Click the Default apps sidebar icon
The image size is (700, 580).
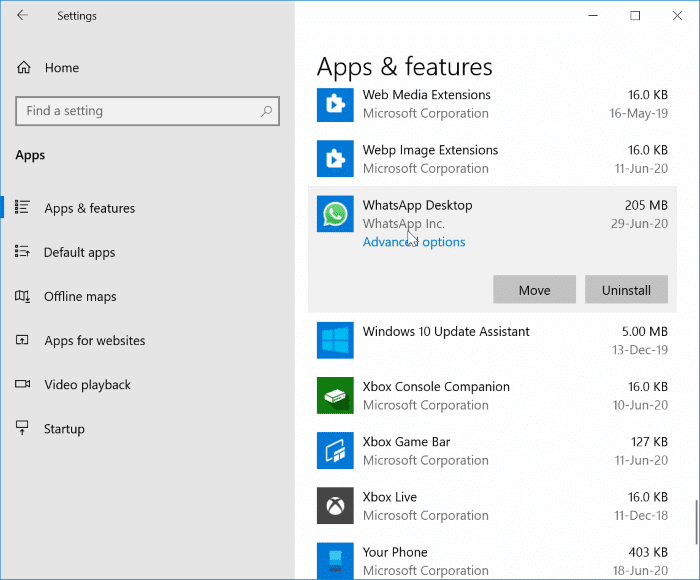pyautogui.click(x=22, y=251)
